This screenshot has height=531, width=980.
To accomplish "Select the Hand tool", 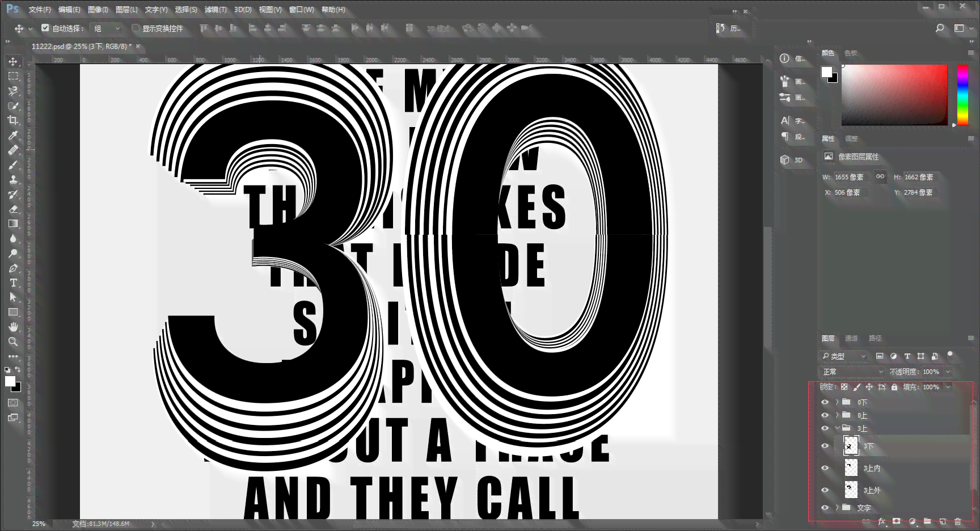I will (x=13, y=327).
